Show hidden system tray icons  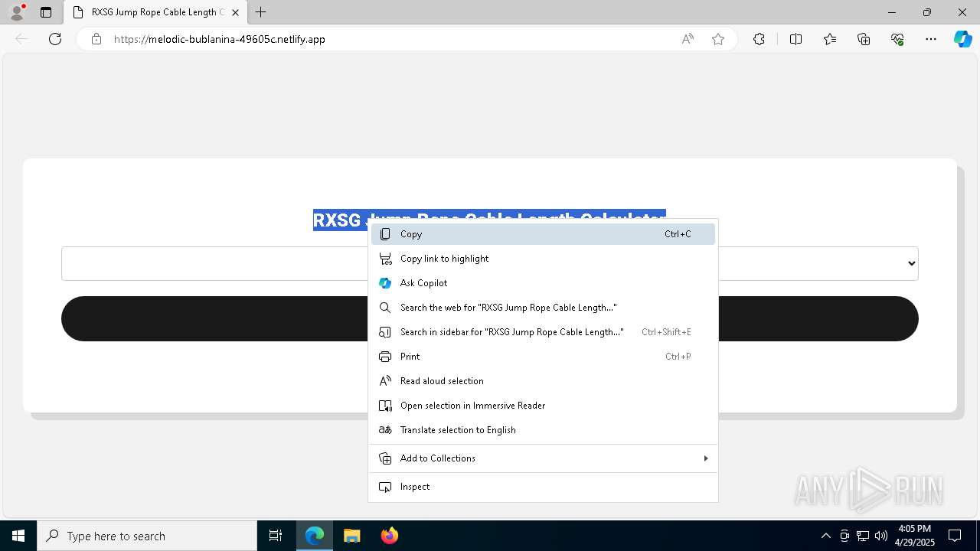click(x=825, y=536)
